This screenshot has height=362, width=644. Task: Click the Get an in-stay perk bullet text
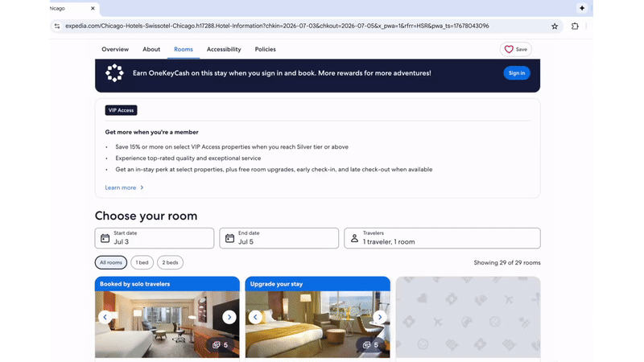pyautogui.click(x=274, y=170)
